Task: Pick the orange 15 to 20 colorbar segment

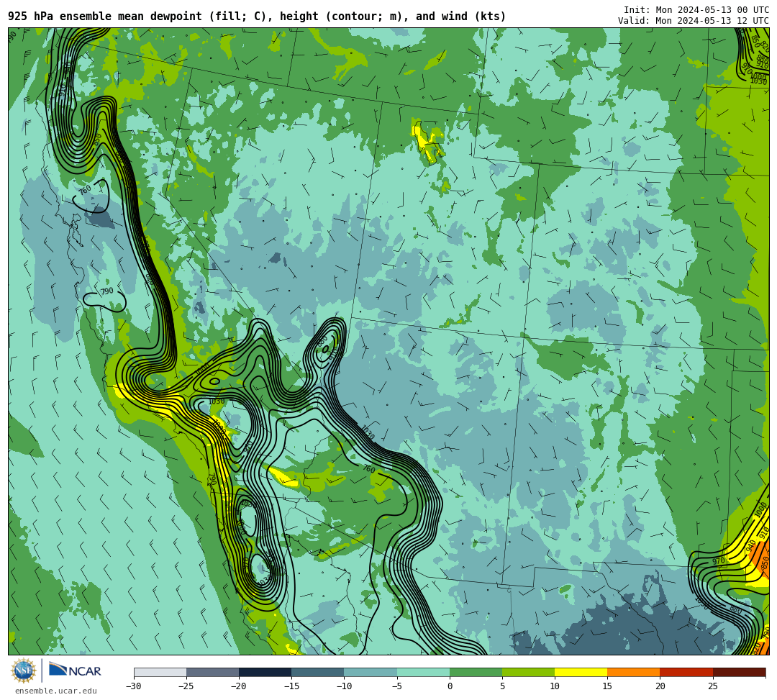Action: (634, 672)
